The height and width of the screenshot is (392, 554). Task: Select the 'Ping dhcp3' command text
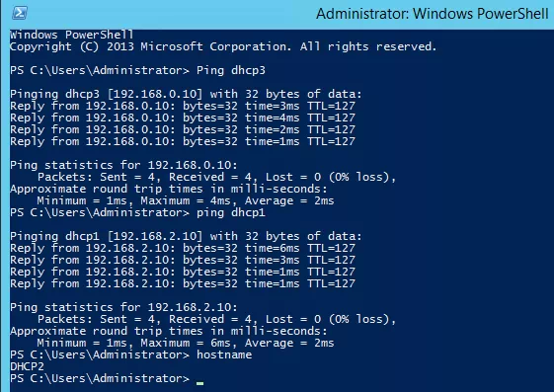tap(231, 70)
